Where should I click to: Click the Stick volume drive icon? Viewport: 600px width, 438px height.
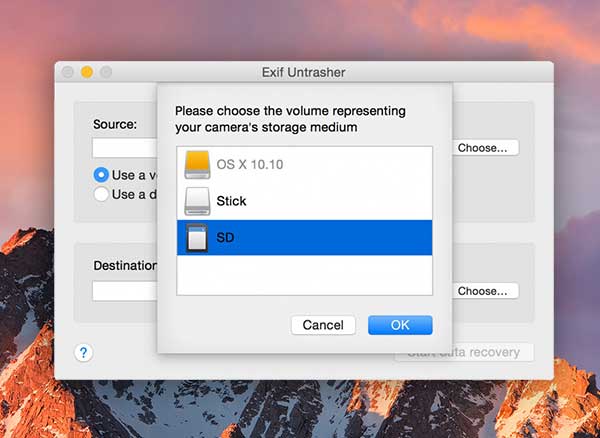197,201
